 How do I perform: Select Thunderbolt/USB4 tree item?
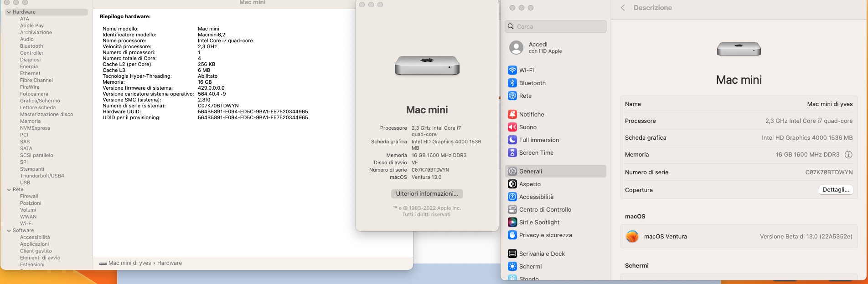click(42, 176)
